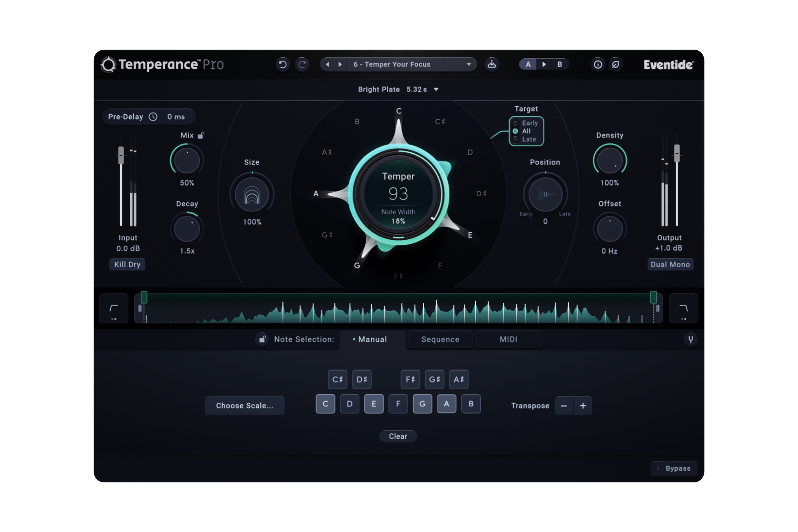Viewport: 798px width, 532px height.
Task: Click the Temper 93 center dial
Action: point(398,194)
